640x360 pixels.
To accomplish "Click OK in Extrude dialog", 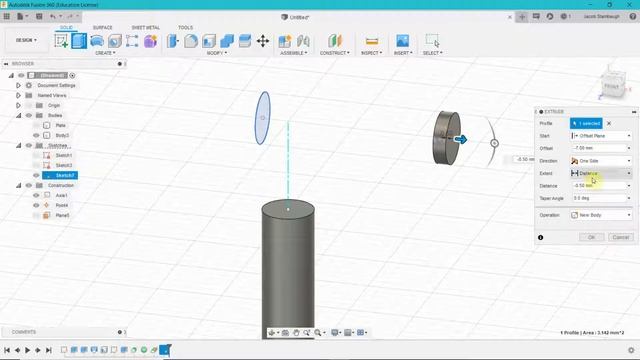I will (x=591, y=237).
